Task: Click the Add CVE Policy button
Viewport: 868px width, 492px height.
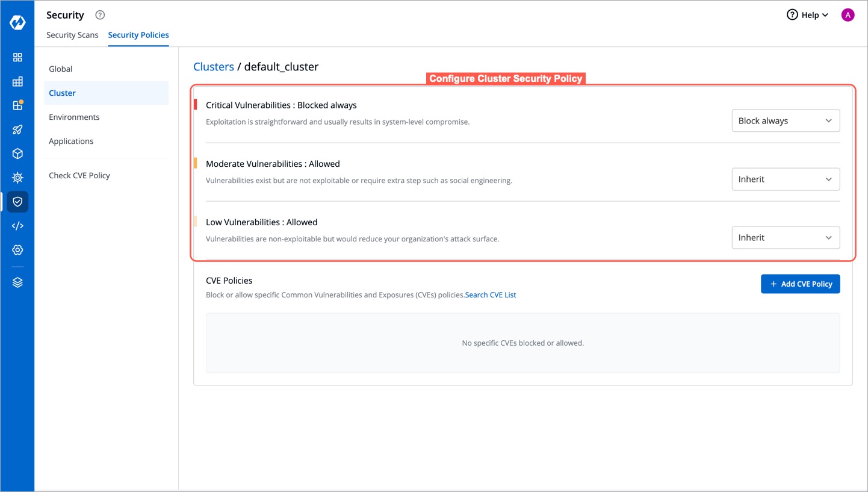Action: click(801, 284)
